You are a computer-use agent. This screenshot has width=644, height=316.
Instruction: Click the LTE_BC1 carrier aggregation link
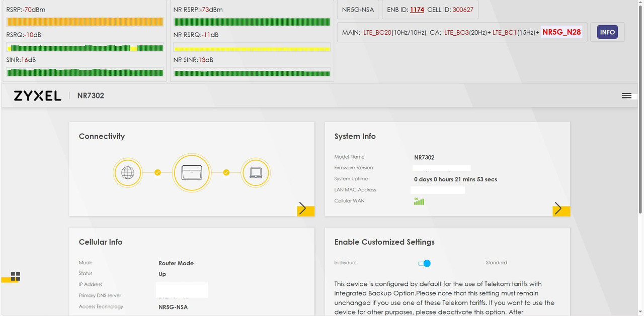(505, 32)
